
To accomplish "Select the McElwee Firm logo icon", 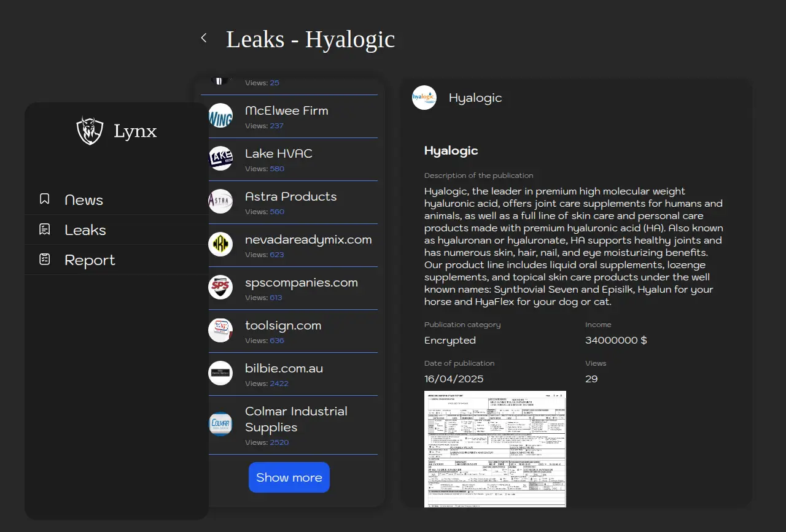I will (x=220, y=115).
